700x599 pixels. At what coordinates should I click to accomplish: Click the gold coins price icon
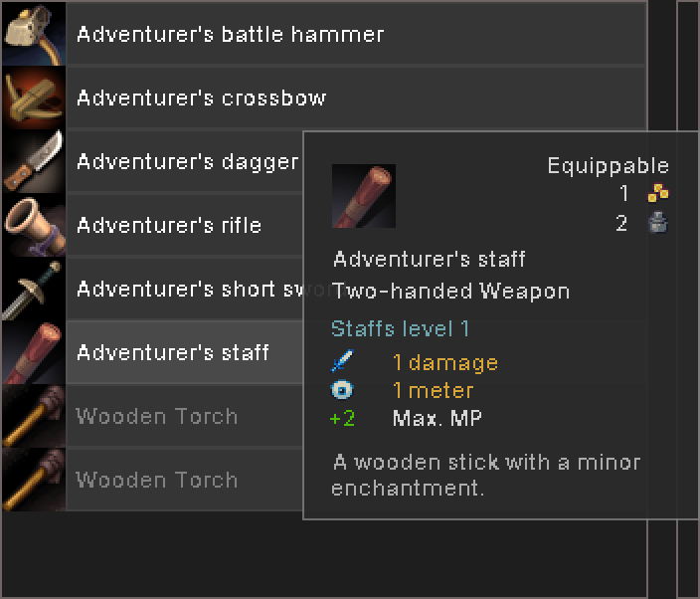tap(658, 193)
